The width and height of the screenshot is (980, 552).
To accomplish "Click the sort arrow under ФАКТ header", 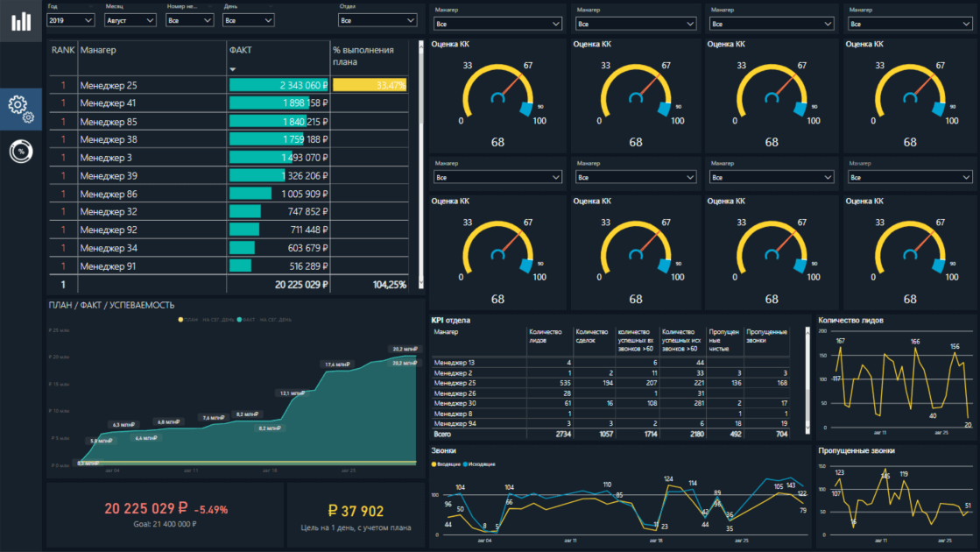I will point(233,69).
